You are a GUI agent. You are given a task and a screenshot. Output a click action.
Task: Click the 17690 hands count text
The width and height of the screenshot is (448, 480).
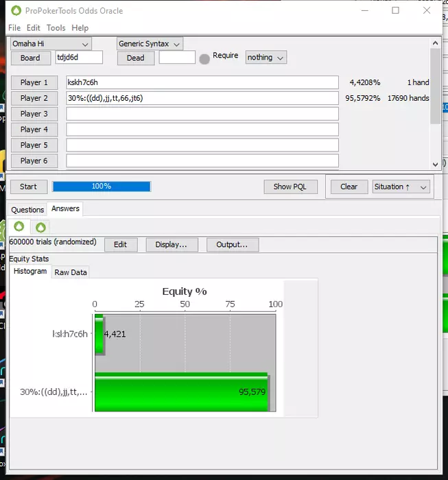pos(408,98)
